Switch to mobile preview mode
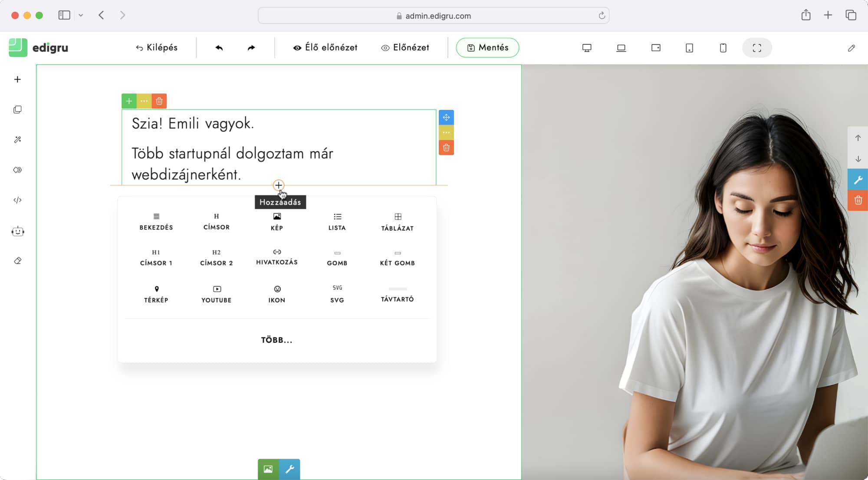 pos(722,48)
